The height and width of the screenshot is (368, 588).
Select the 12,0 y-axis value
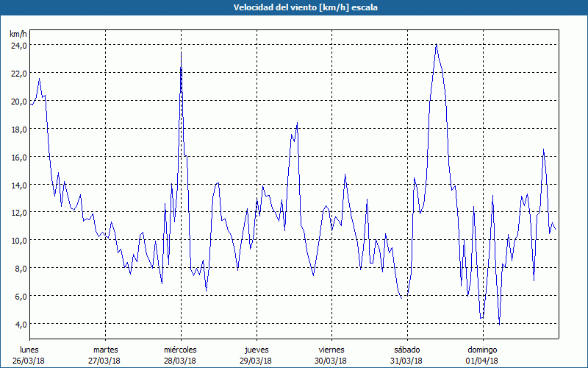click(18, 212)
